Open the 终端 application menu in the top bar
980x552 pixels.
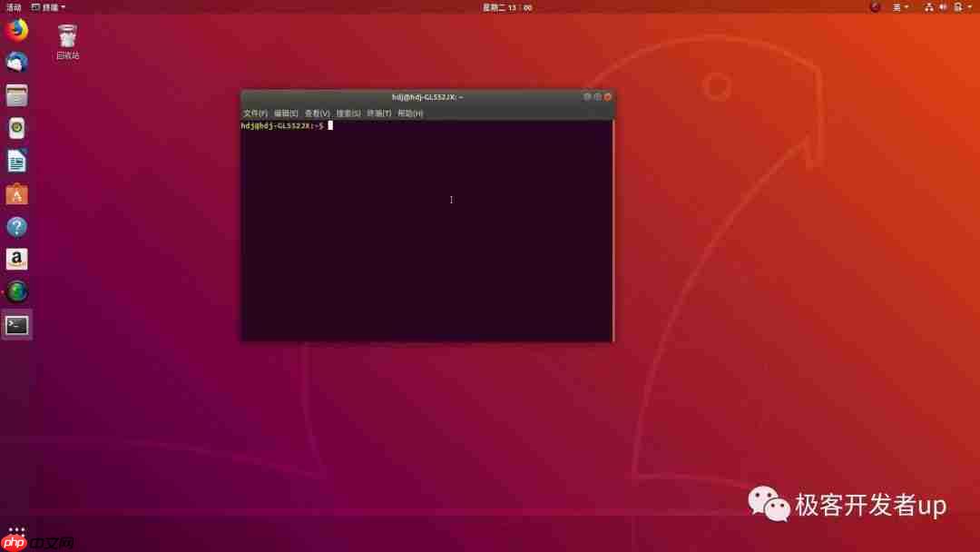coord(50,7)
